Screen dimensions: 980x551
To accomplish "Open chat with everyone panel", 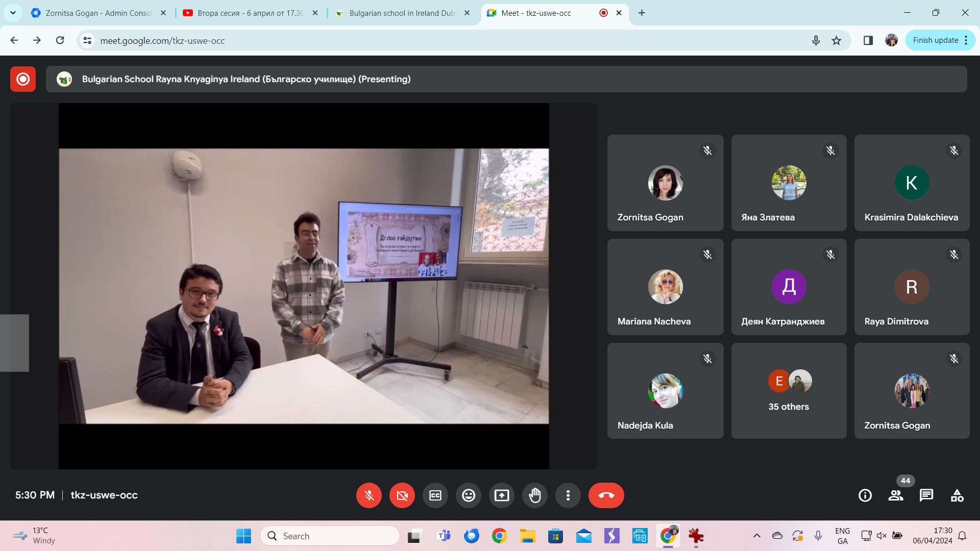I will pyautogui.click(x=926, y=495).
